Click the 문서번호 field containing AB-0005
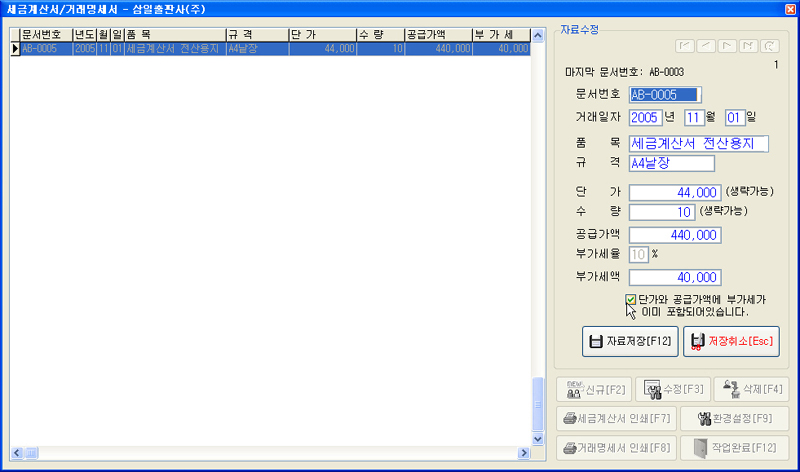The image size is (800, 472). click(665, 95)
